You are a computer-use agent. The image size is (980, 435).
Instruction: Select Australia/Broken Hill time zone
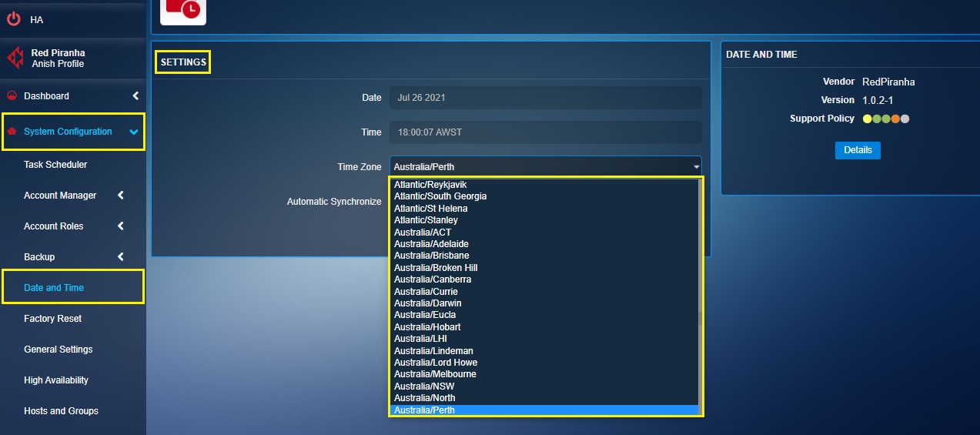(x=544, y=268)
